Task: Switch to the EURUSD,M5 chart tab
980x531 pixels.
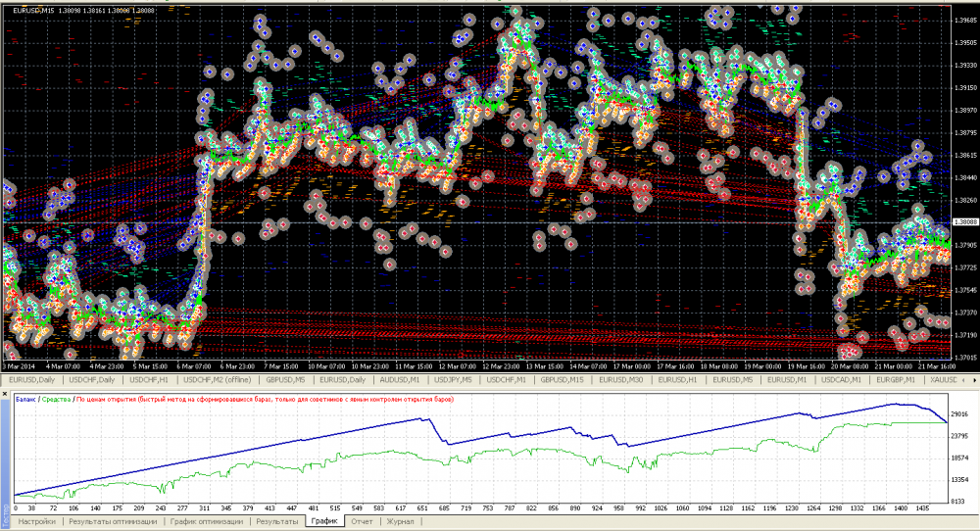Action: (x=732, y=380)
